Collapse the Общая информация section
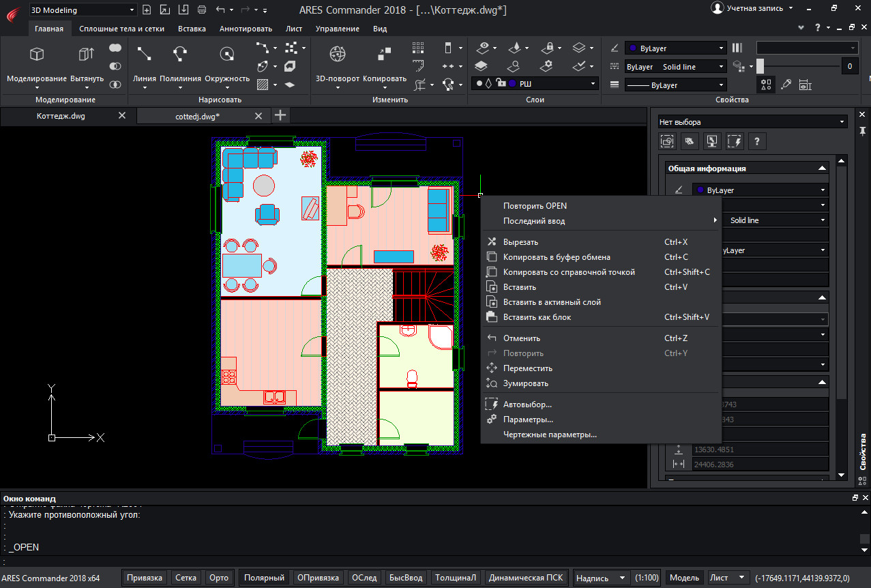 click(822, 168)
